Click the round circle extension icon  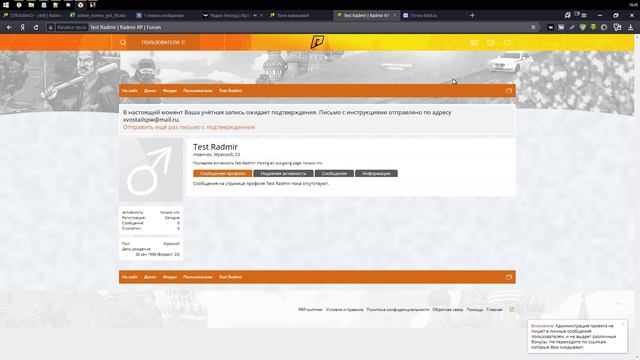point(604,27)
